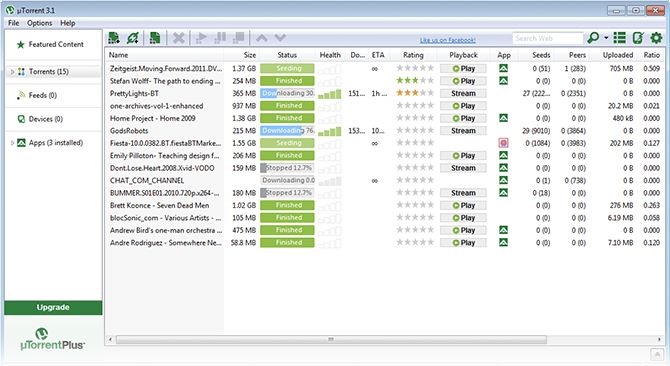Screen dimensions: 670x366
Task: Click Stream for PrettyLights-BT torrent
Action: [x=463, y=94]
